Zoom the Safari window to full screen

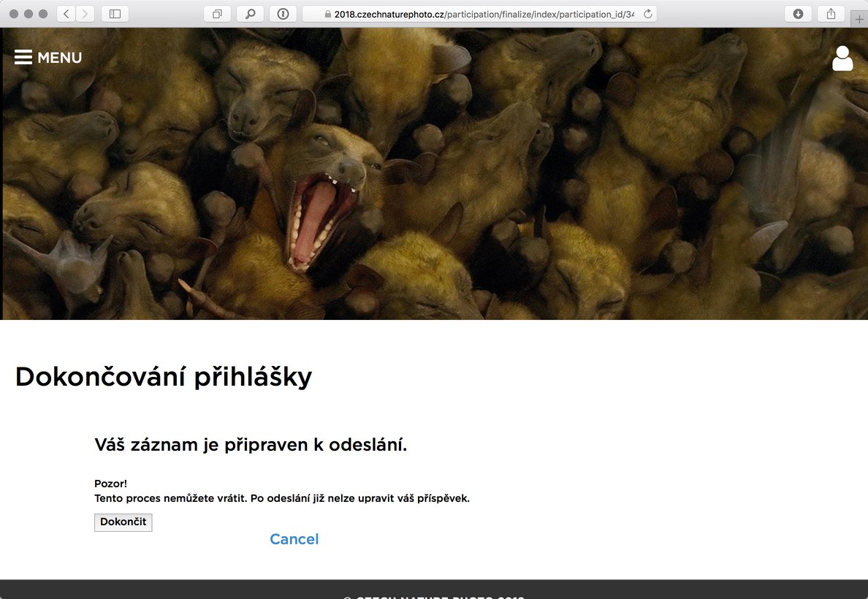pos(43,14)
